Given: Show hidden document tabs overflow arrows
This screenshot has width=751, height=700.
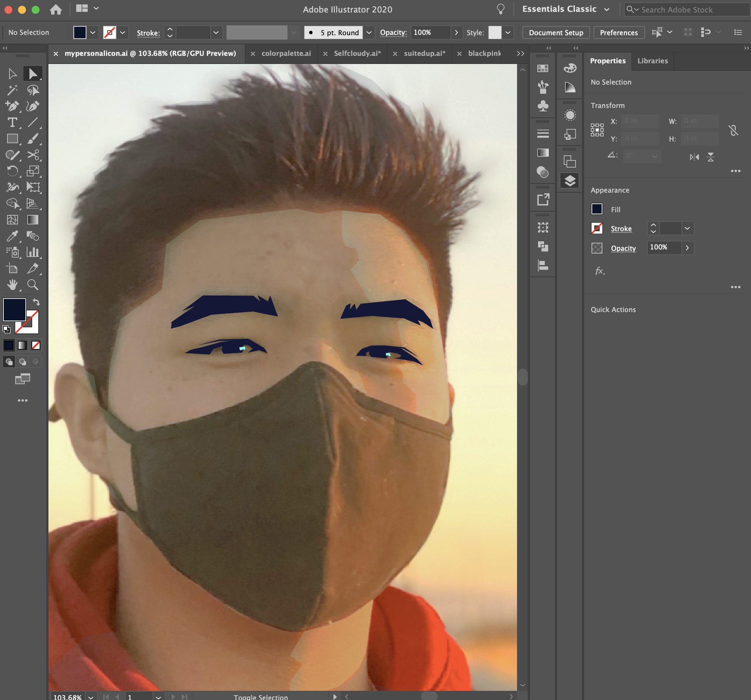Looking at the screenshot, I should tap(520, 53).
